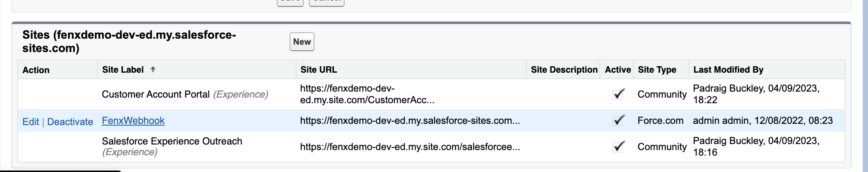
Task: Click the Customer Account Portal site URL
Action: (x=367, y=94)
